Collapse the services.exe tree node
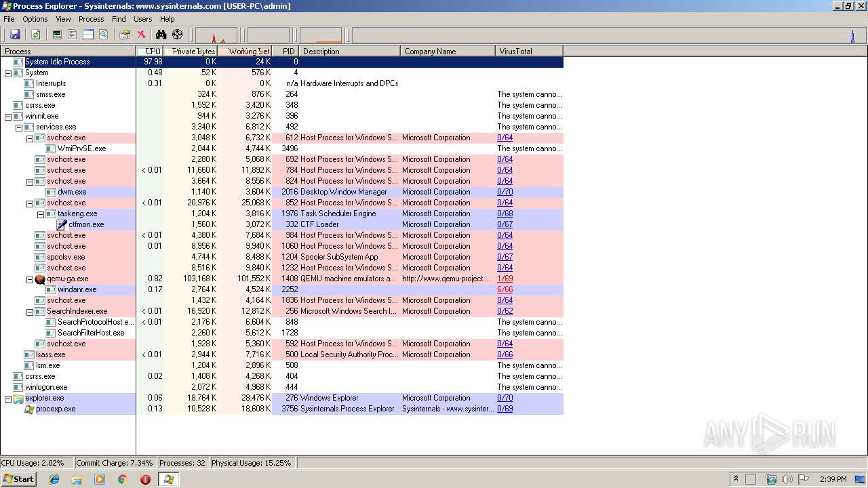 [x=19, y=127]
